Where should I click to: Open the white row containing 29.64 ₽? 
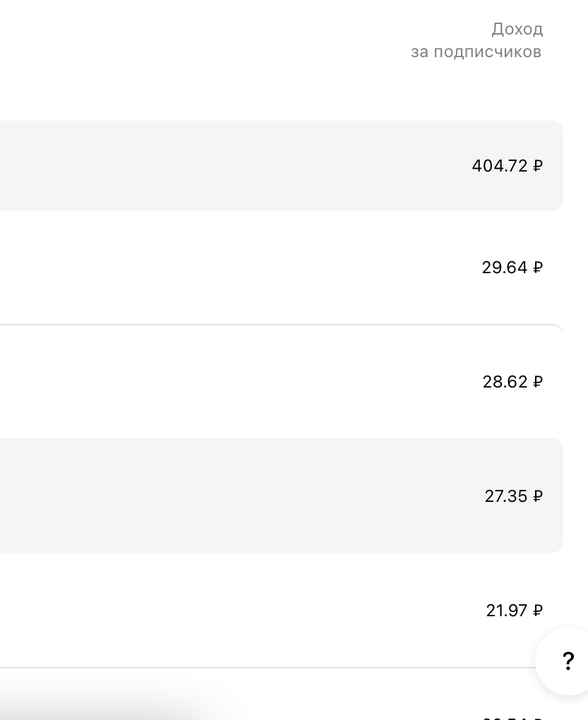click(282, 268)
